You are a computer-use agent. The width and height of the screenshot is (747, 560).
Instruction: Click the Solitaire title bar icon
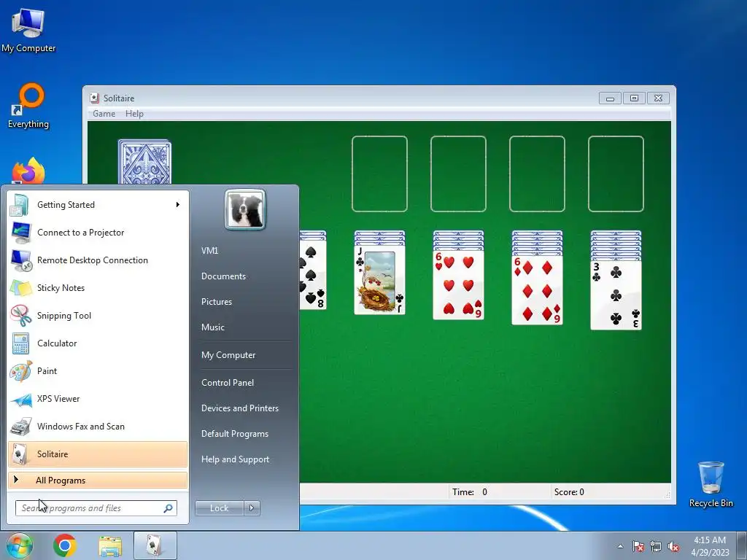pos(94,98)
